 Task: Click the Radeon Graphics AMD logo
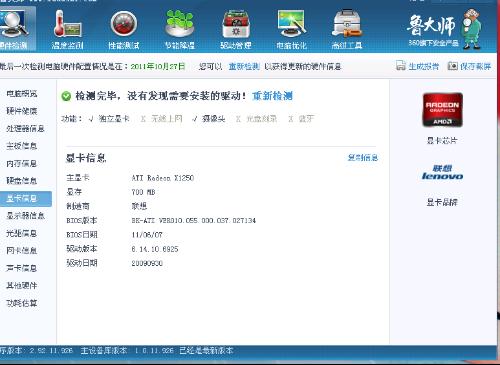pos(442,110)
